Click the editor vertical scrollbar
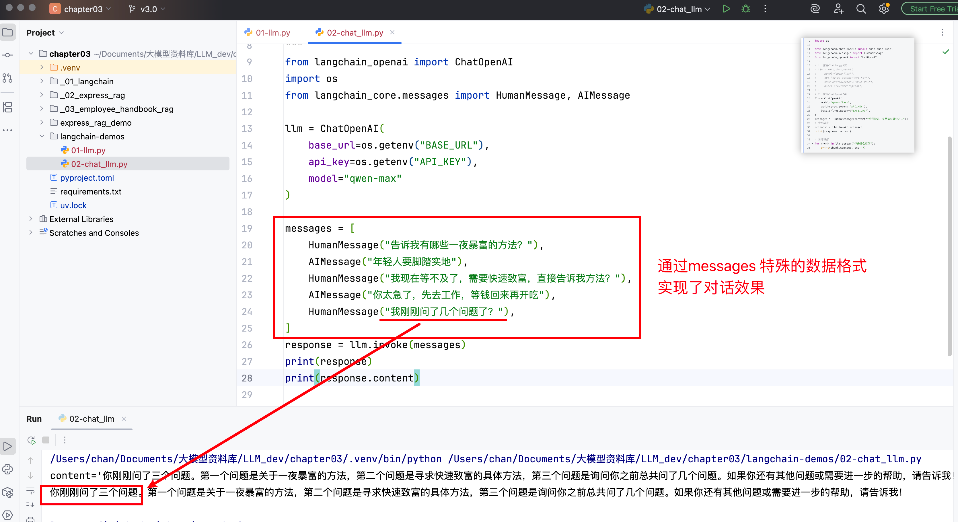Screen dimensions: 958x522 point(949,246)
